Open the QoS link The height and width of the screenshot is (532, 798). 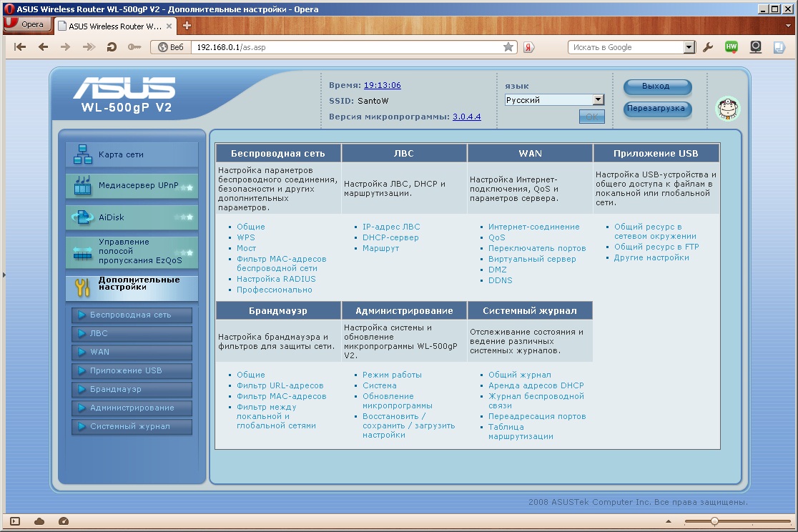click(x=497, y=237)
